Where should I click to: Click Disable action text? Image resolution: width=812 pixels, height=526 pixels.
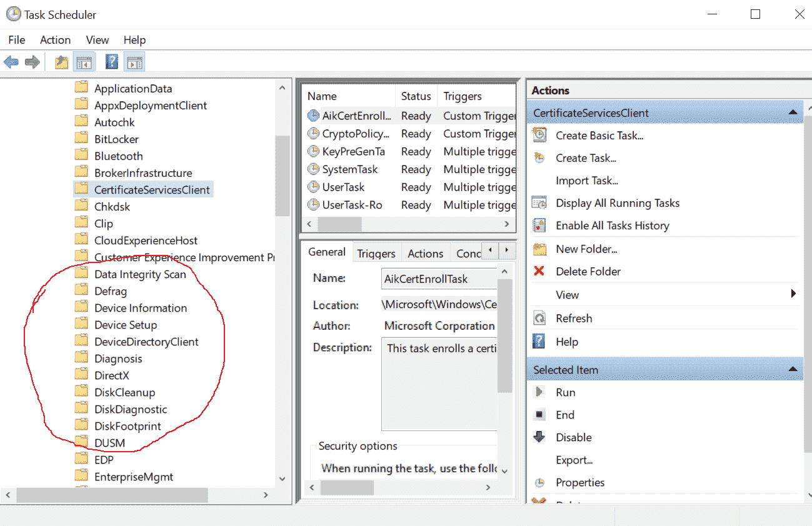pos(574,437)
